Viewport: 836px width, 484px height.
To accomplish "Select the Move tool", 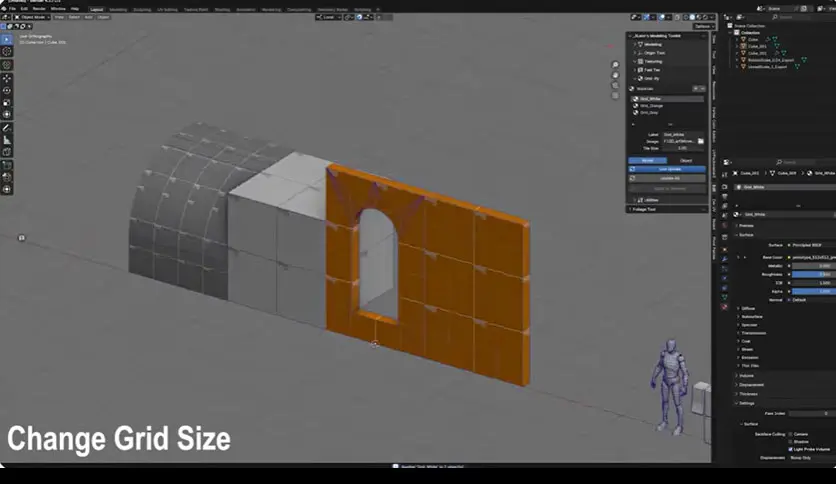I will (7, 78).
